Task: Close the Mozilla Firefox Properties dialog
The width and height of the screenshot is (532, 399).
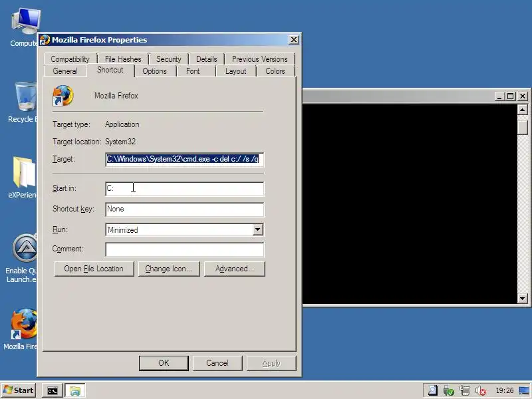Action: tap(293, 40)
